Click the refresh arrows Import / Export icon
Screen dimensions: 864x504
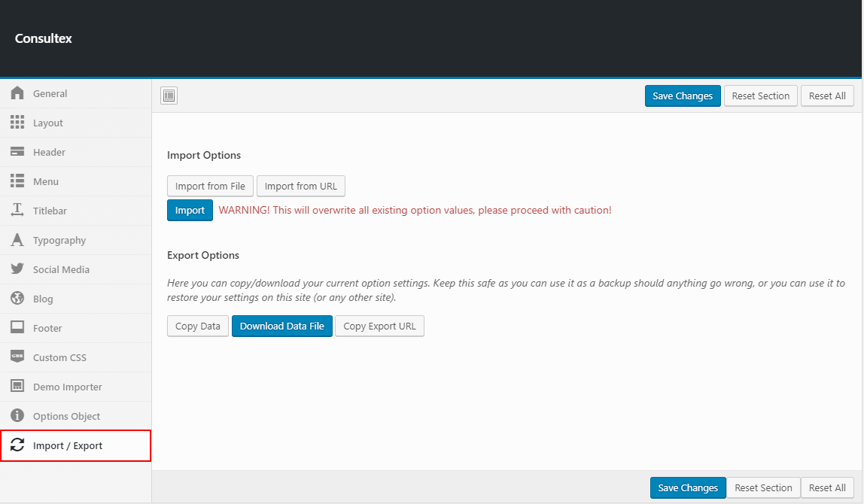(x=17, y=445)
